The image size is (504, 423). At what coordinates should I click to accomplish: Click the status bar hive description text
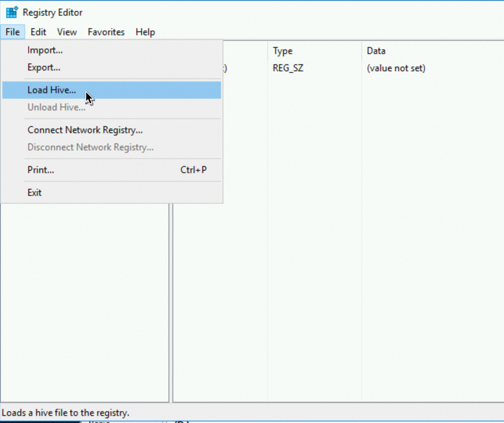coord(65,413)
